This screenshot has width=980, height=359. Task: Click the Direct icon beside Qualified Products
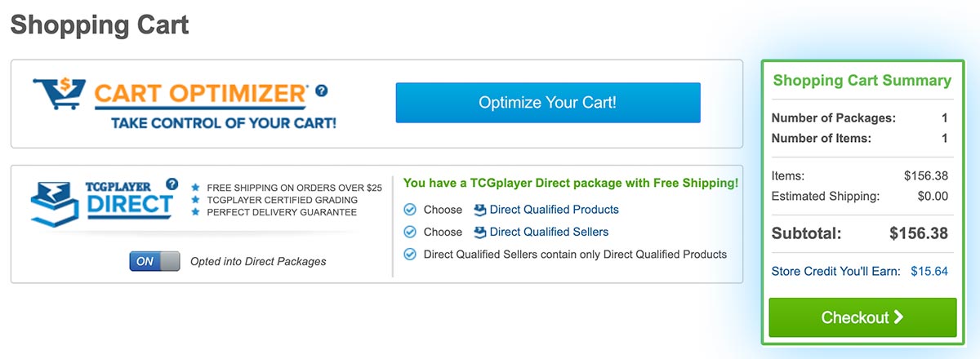480,210
